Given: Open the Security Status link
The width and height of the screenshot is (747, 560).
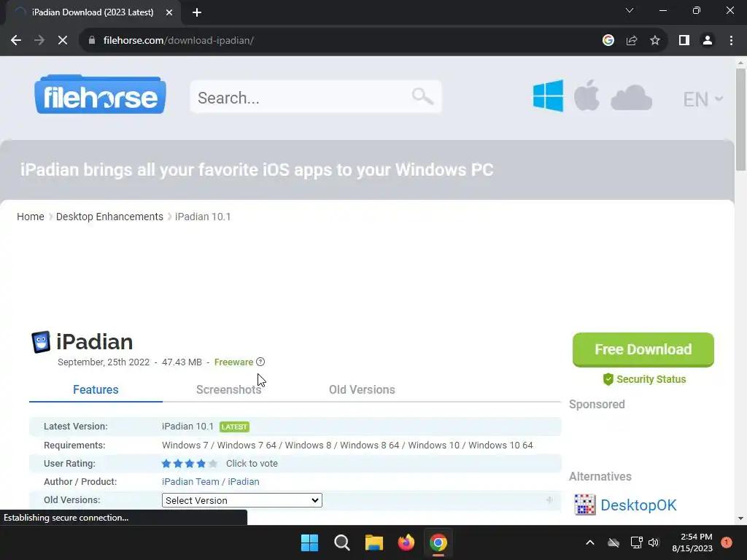Looking at the screenshot, I should coord(651,379).
